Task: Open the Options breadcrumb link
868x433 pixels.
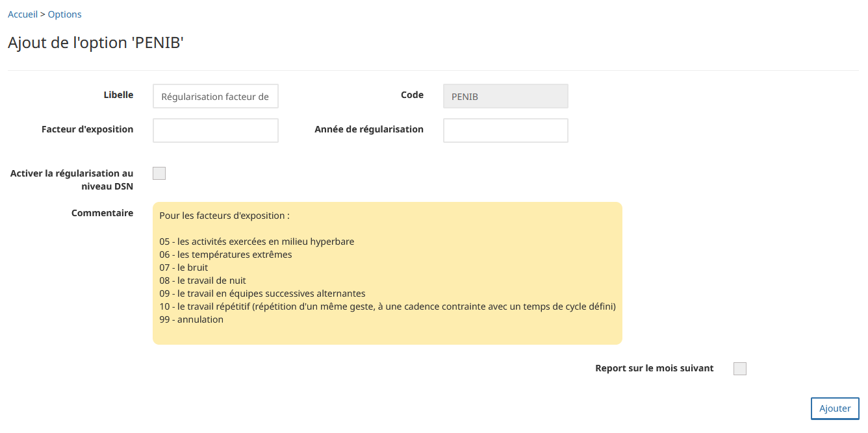Action: pyautogui.click(x=65, y=14)
